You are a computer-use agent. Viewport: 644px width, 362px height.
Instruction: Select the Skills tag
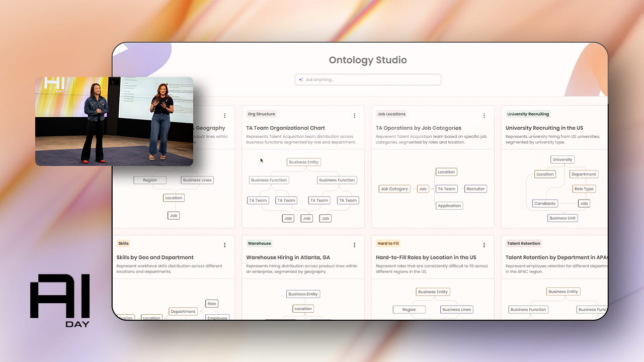coord(123,243)
